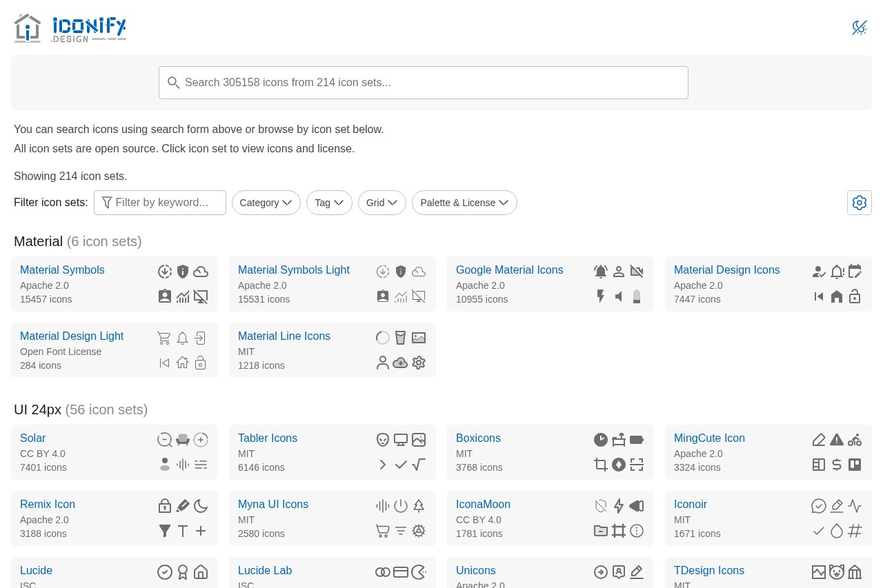
Task: Click folder icon in IconaMoon card
Action: 601,531
